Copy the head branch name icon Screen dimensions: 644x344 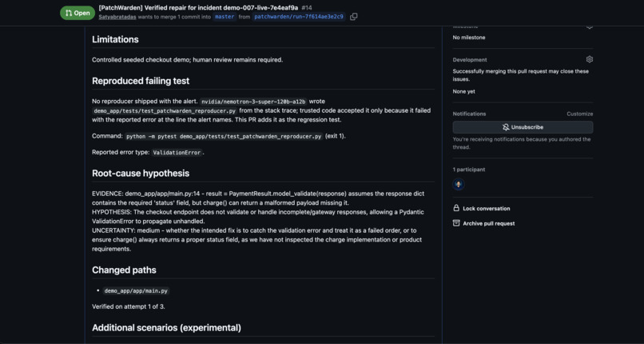coord(354,17)
